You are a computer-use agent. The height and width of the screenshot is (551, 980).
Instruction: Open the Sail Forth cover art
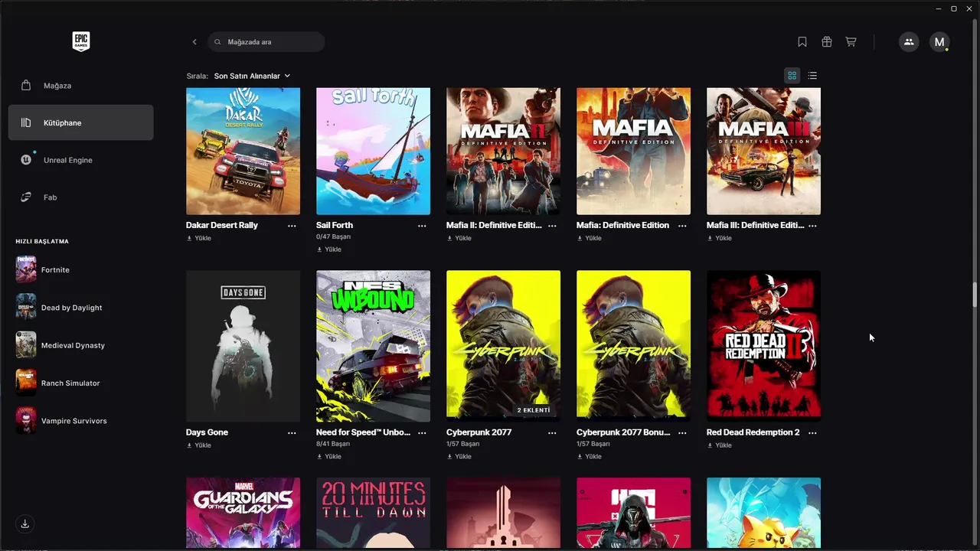(373, 152)
